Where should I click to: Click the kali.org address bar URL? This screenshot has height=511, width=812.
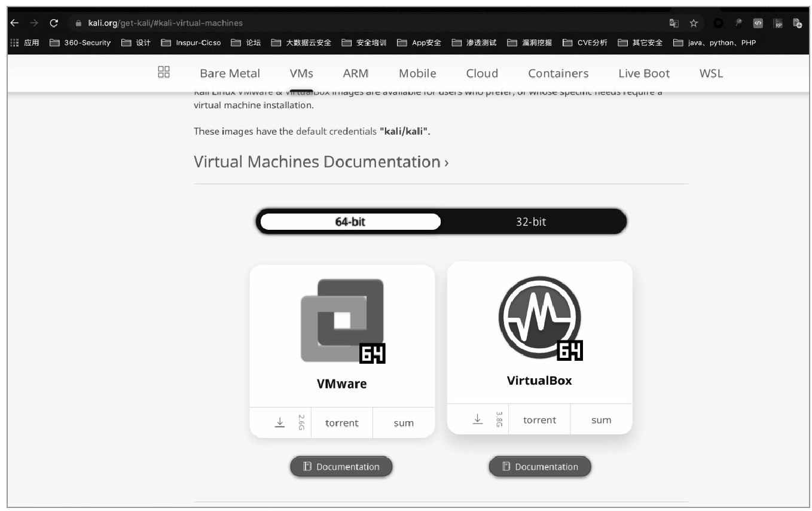(165, 23)
